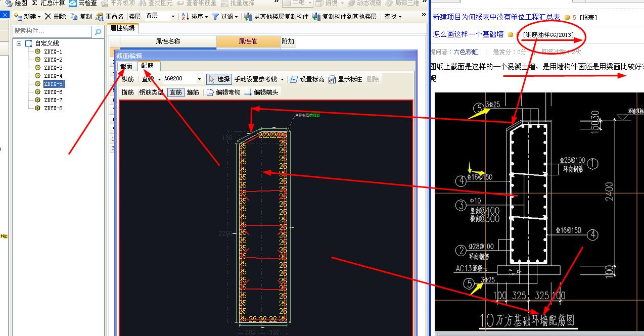Open link 怎么画这样一个基础墙
Viewport: 644px width, 336px height.
pos(468,34)
